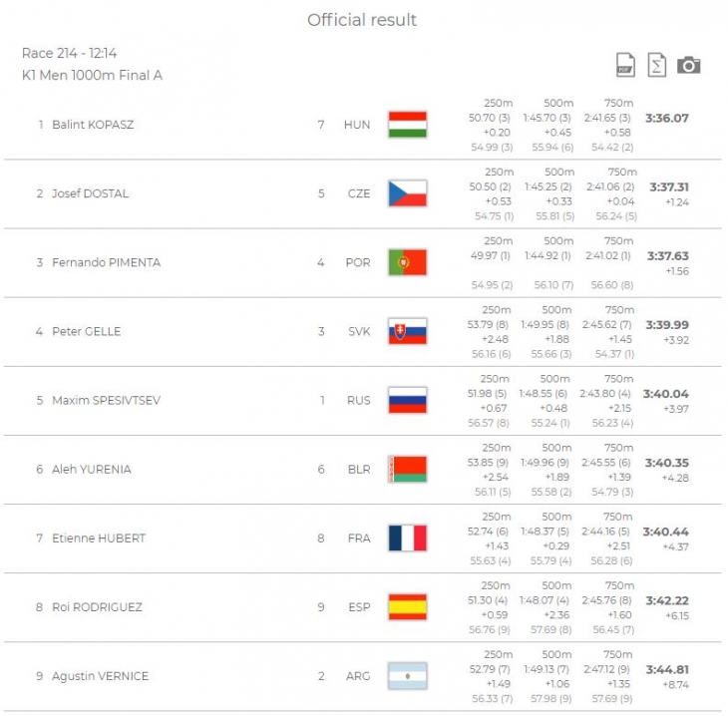The image size is (728, 716).
Task: Click the Slovakia flag icon
Action: 407,331
